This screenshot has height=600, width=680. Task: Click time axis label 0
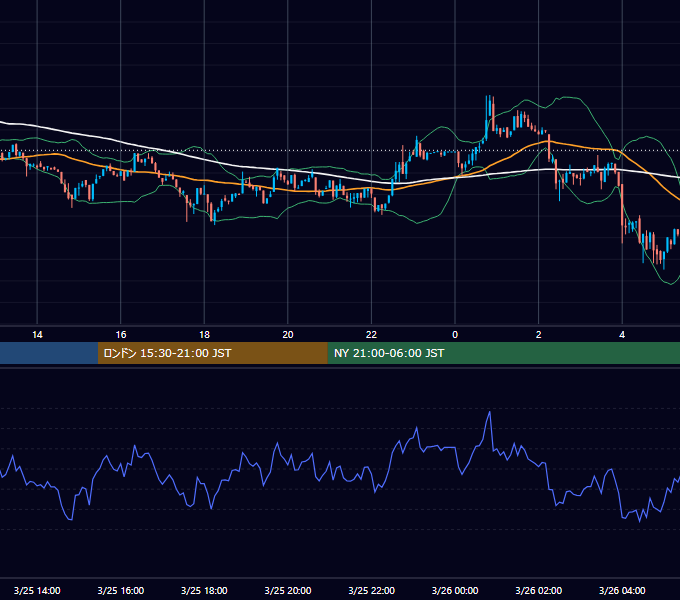click(x=455, y=335)
